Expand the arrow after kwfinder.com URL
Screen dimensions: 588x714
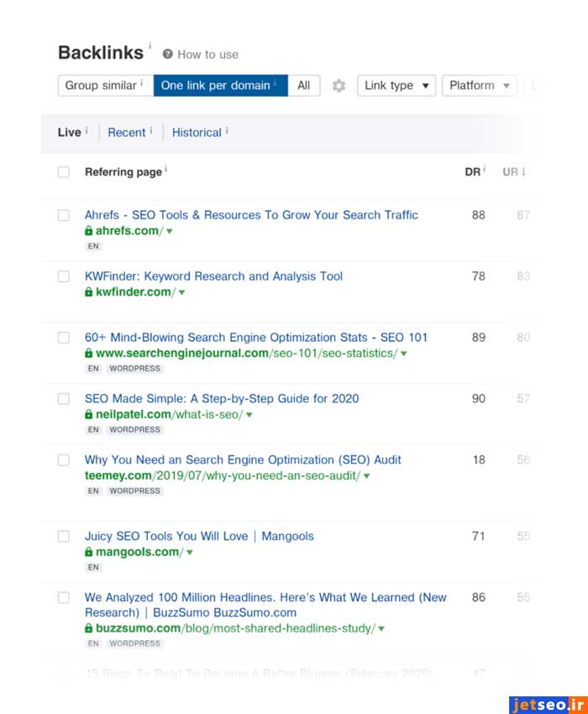coord(181,292)
